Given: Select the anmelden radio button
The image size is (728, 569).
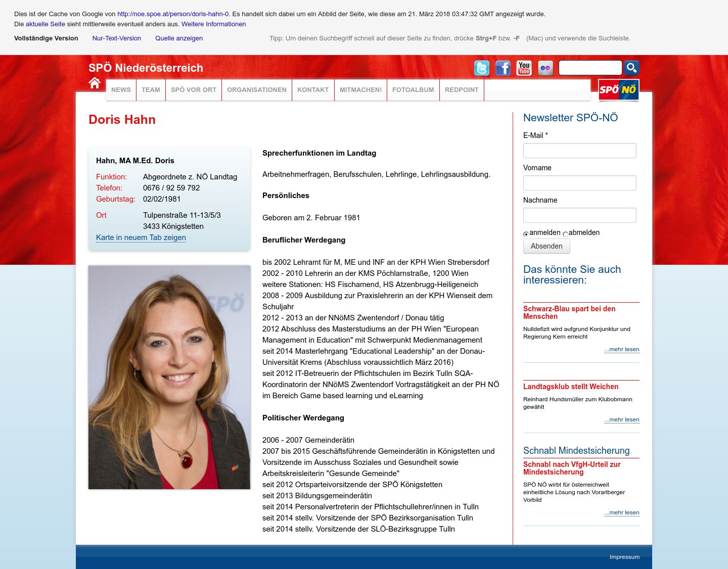Looking at the screenshot, I should (526, 234).
